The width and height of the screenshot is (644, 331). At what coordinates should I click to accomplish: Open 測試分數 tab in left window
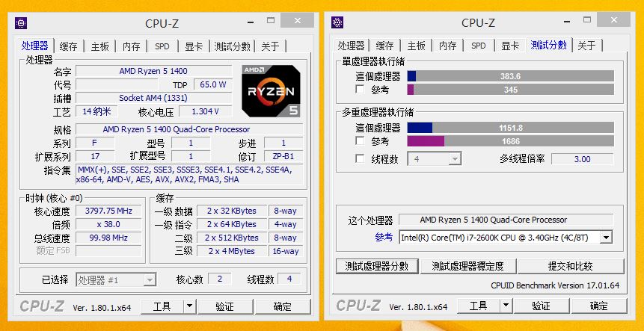(x=232, y=46)
